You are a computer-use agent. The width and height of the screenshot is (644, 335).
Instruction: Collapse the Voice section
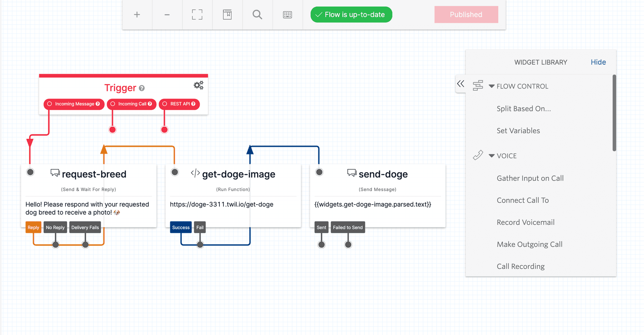pos(491,156)
